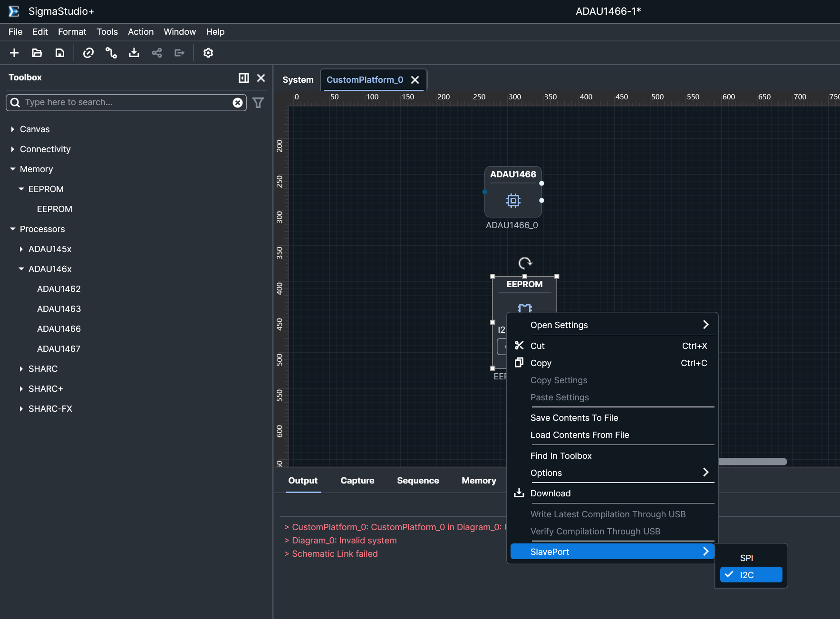Type in the Toolbox search field
This screenshot has width=840, height=619.
[126, 103]
